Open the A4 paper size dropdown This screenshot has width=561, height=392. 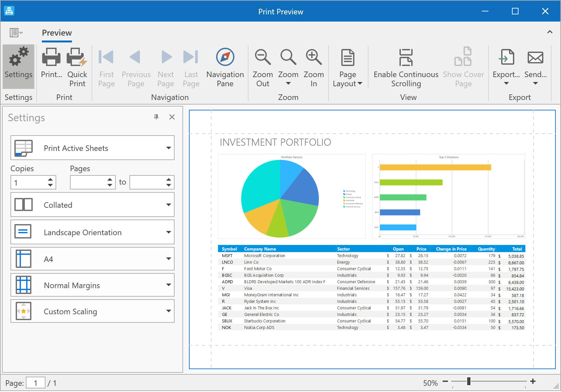click(168, 259)
